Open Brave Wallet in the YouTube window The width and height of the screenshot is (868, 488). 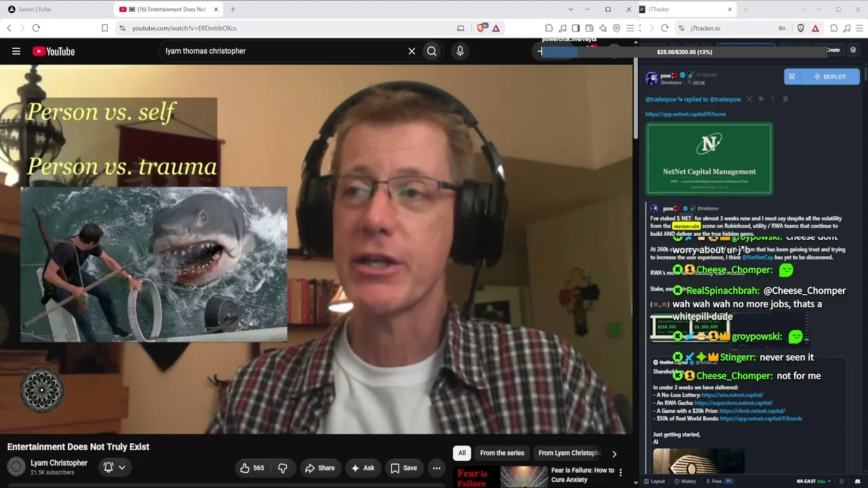(x=589, y=28)
